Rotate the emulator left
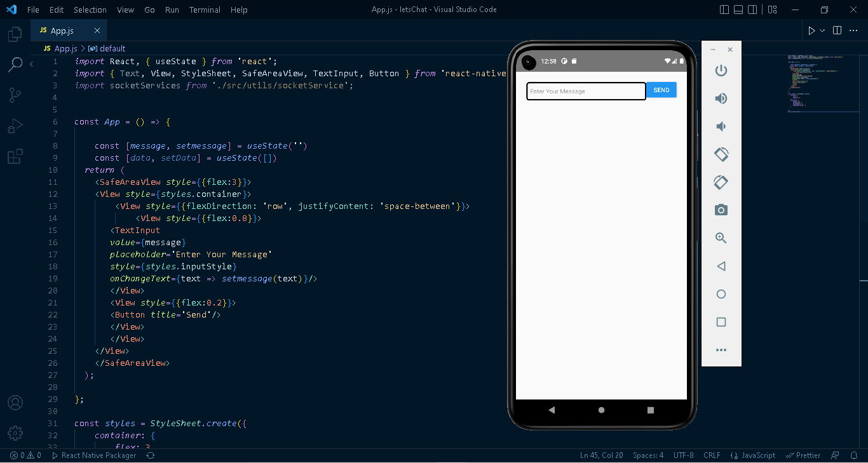 [721, 154]
